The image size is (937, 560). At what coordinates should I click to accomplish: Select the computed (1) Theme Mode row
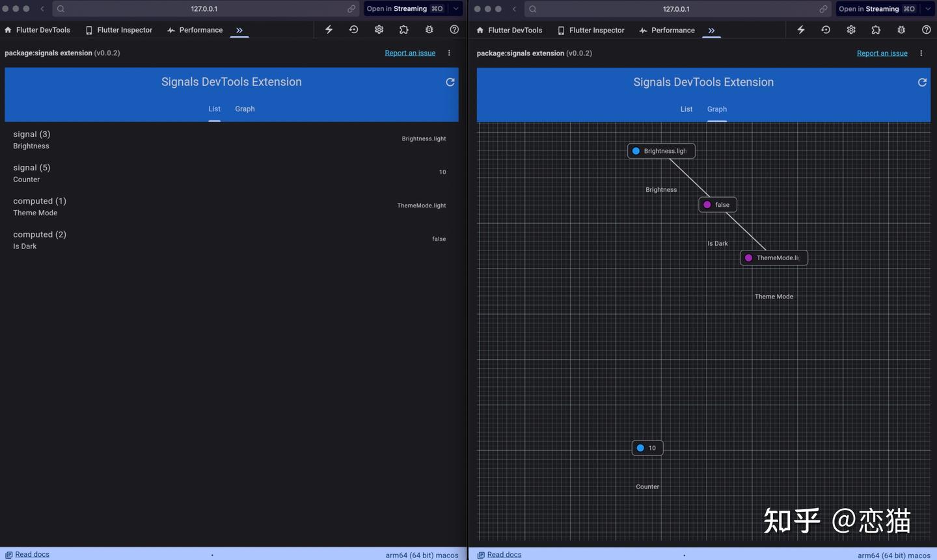(231, 207)
